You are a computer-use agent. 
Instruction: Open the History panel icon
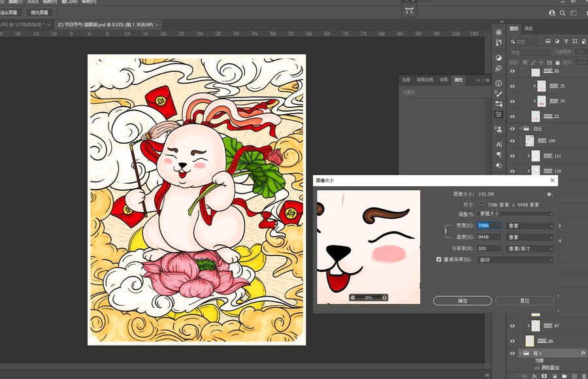click(x=498, y=42)
